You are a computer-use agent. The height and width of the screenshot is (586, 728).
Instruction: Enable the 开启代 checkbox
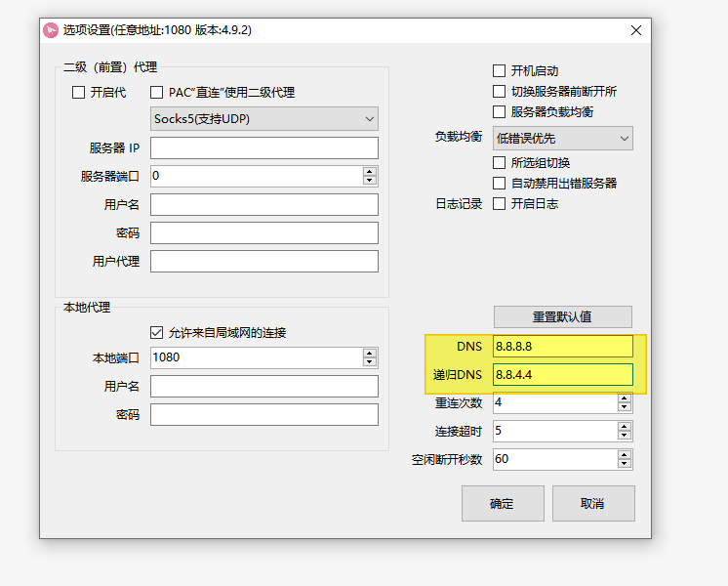click(79, 93)
